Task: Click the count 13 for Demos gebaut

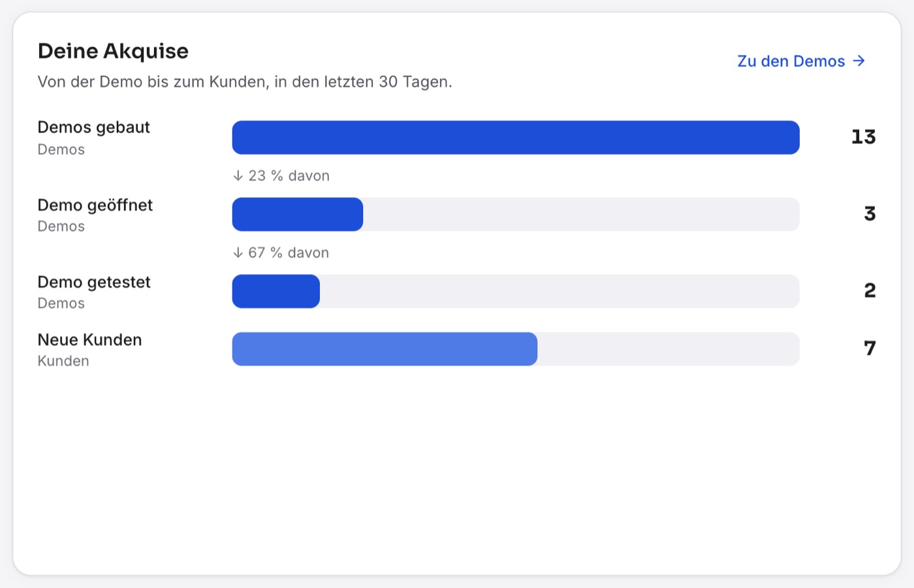Action: [863, 137]
